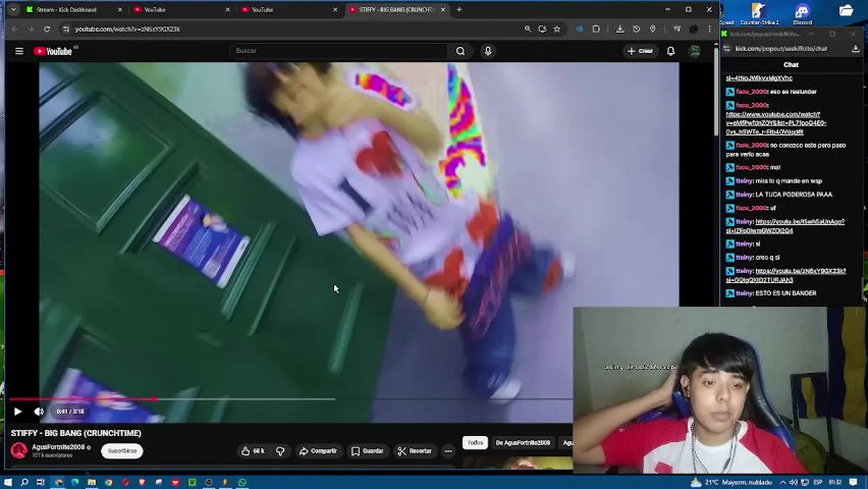Click the Compartir share button
This screenshot has height=489, width=868.
point(319,451)
